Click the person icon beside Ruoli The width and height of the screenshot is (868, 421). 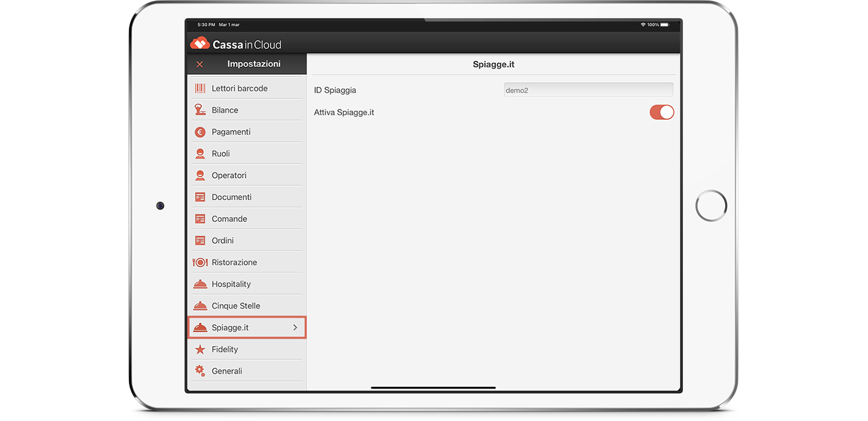point(200,153)
